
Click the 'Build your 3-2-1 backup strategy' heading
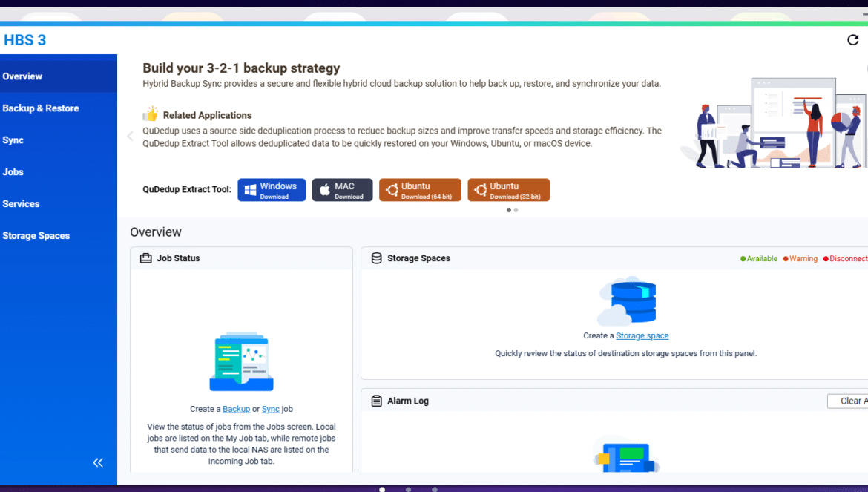pos(241,68)
